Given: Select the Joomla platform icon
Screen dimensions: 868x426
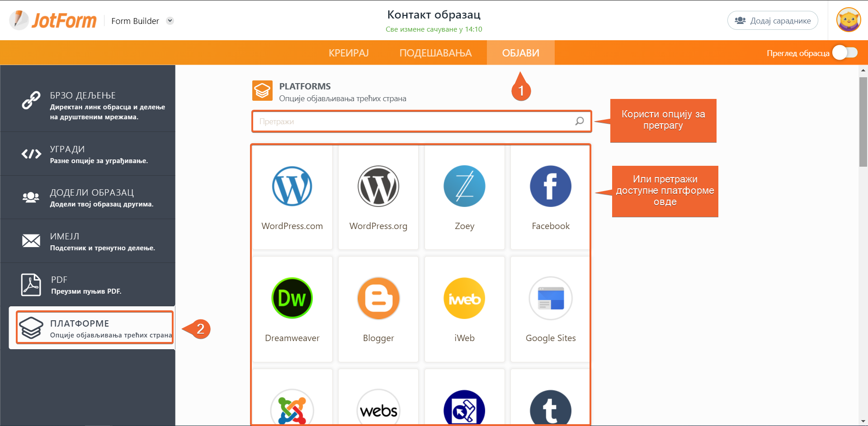Looking at the screenshot, I should click(292, 408).
